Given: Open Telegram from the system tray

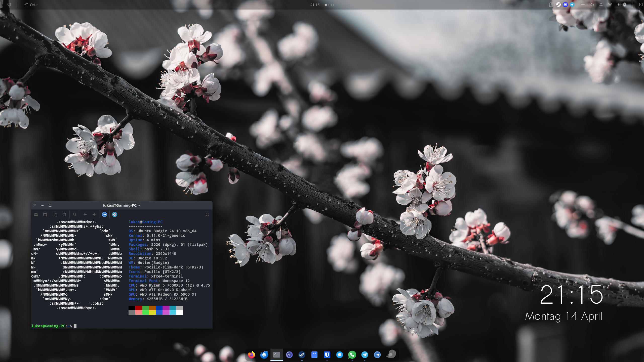Looking at the screenshot, I should (572, 5).
